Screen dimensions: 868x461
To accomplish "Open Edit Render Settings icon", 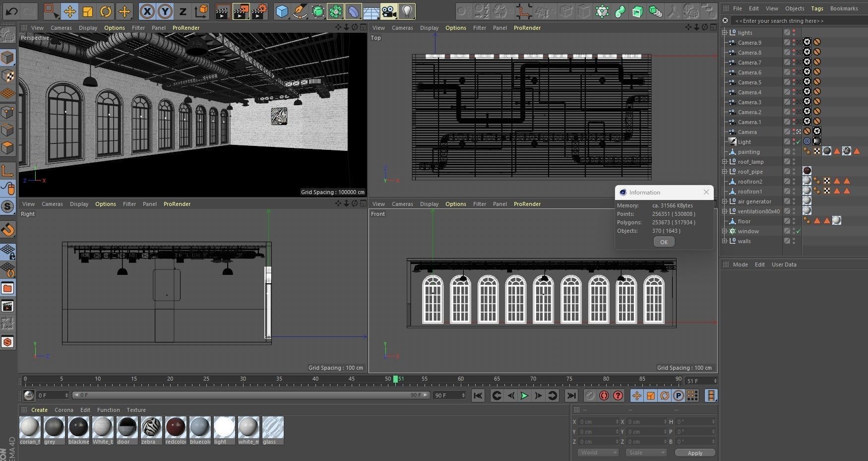I will click(259, 11).
